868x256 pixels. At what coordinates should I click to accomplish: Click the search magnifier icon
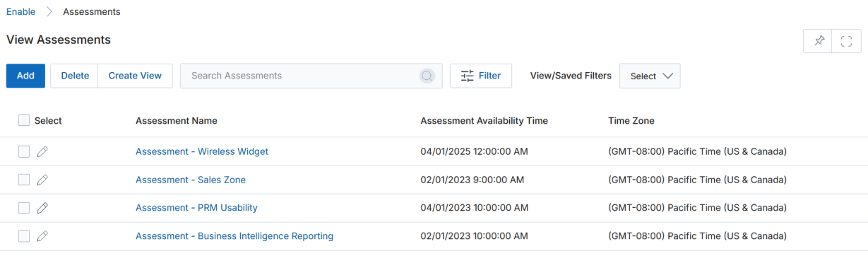coord(427,76)
